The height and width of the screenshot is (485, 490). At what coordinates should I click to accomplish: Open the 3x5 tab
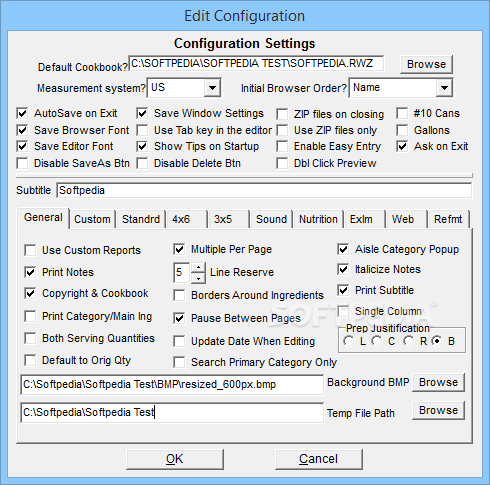click(229, 219)
